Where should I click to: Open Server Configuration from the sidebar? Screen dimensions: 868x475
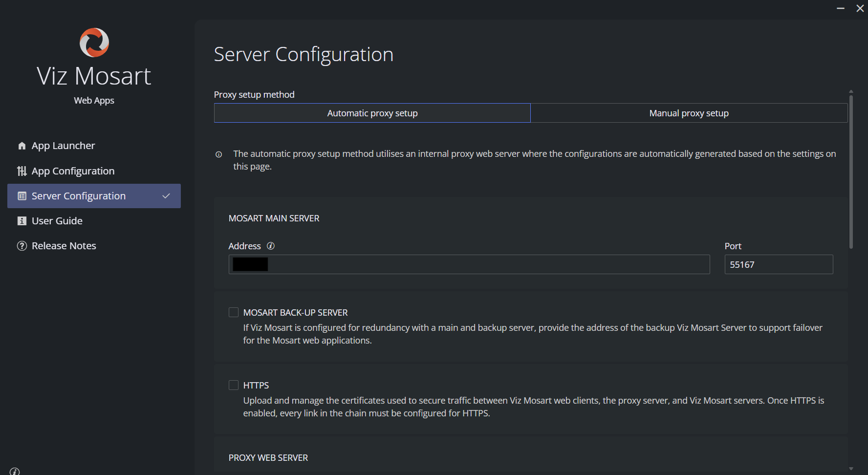94,196
